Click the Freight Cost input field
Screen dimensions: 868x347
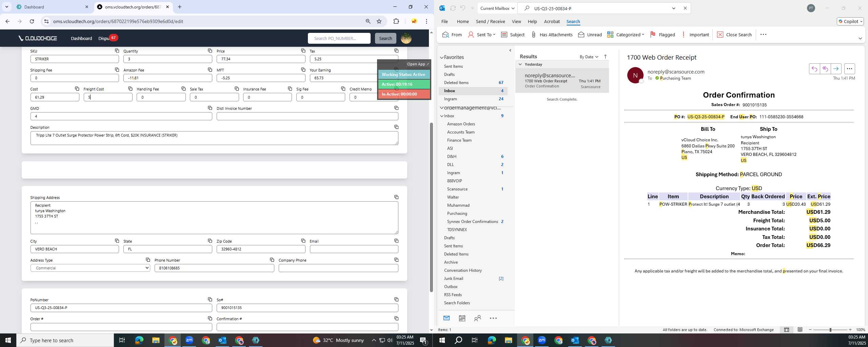pos(108,97)
